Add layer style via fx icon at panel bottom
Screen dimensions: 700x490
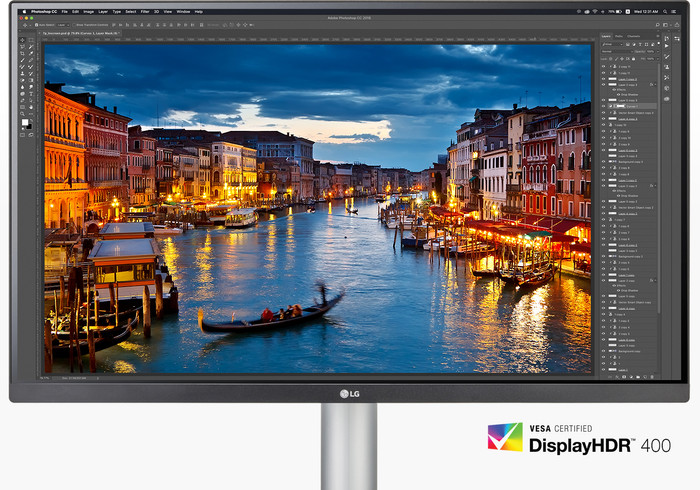tap(617, 377)
